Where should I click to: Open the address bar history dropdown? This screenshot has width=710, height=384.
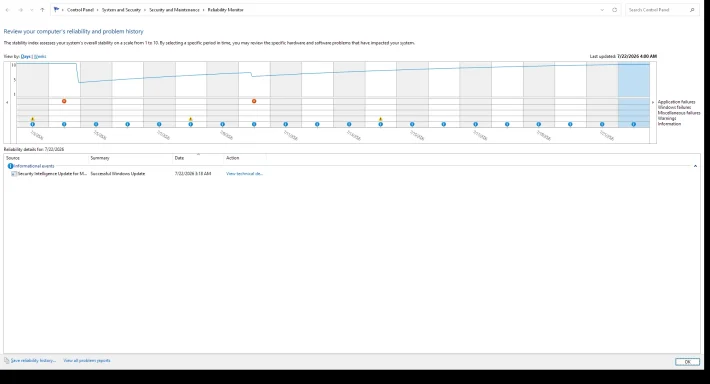(602, 10)
